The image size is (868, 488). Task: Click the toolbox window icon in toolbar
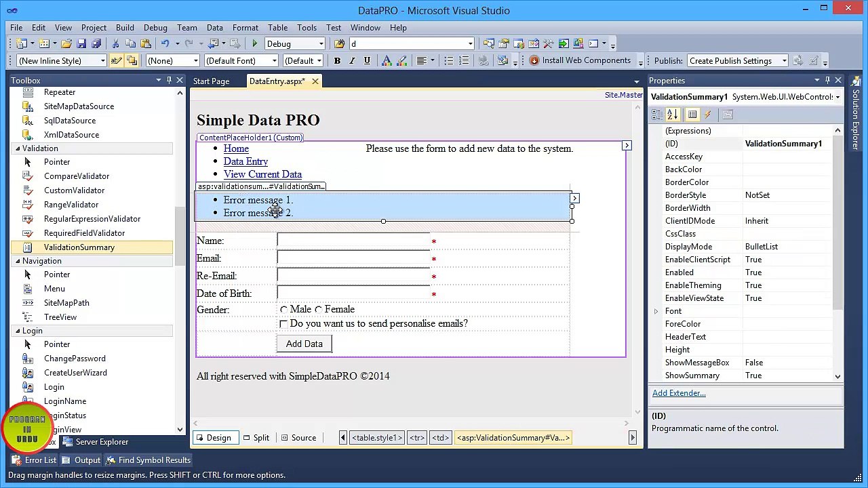pos(549,44)
